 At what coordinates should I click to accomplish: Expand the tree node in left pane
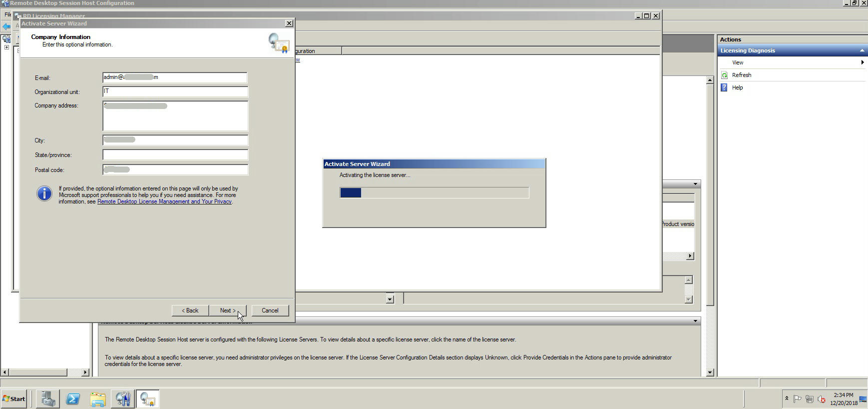pos(6,47)
